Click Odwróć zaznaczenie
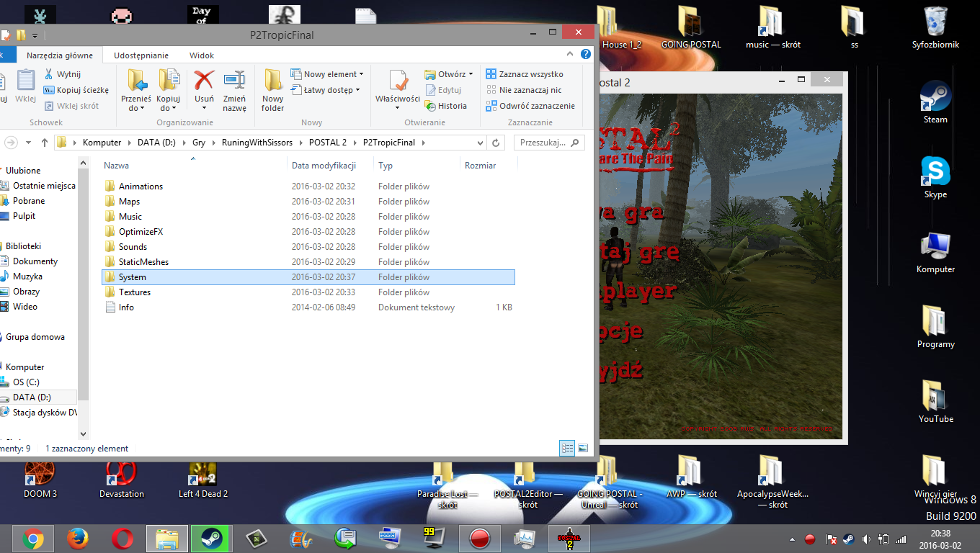Viewport: 980px width, 553px height. [x=530, y=106]
